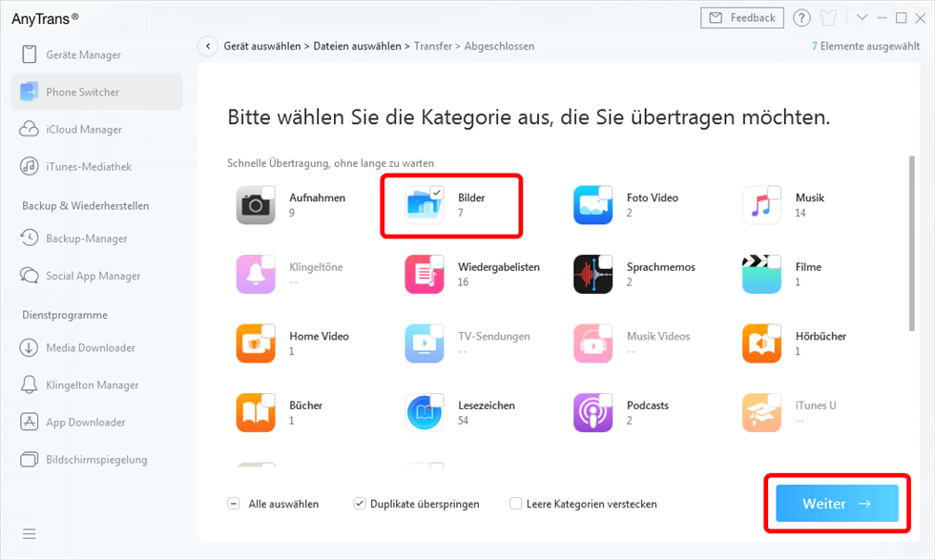Viewport: 935px width, 560px height.
Task: Click the Home Video label text
Action: 319,337
